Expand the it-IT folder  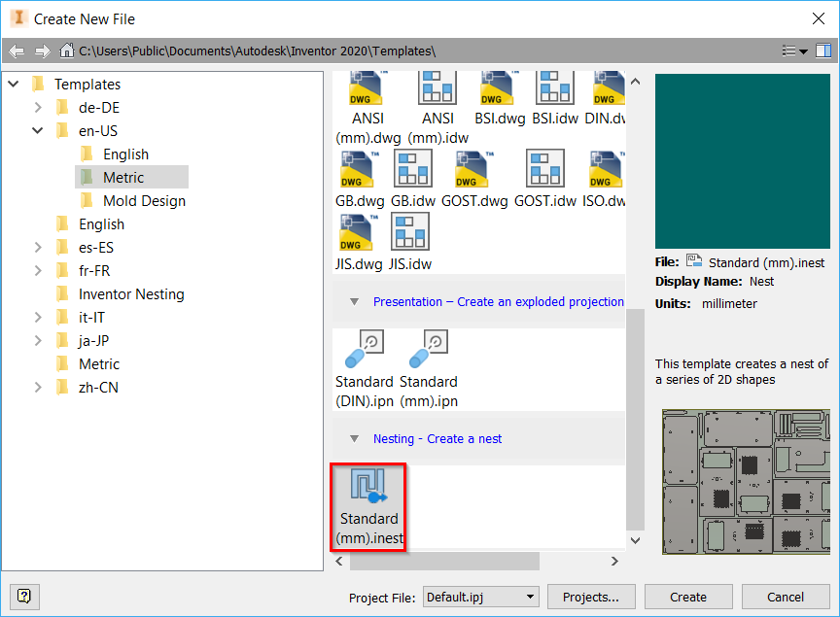38,318
